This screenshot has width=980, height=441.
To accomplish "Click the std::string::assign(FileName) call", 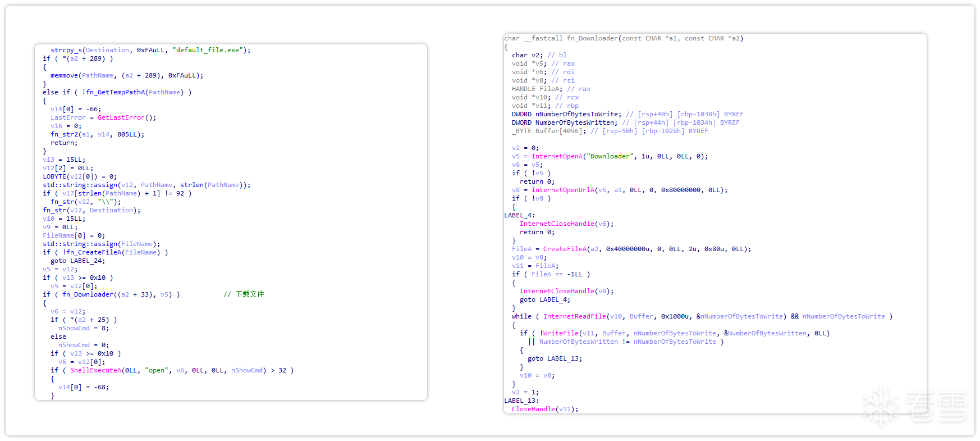I will (x=102, y=244).
